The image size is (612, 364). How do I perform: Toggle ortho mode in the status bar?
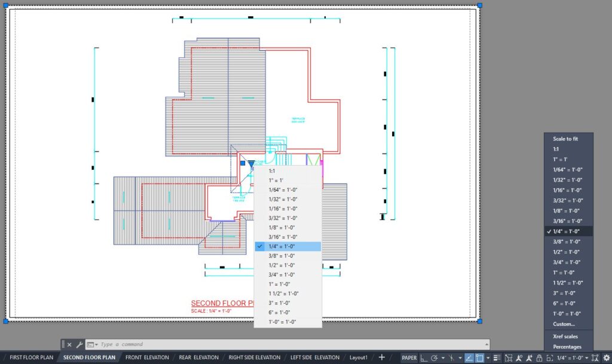point(424,358)
